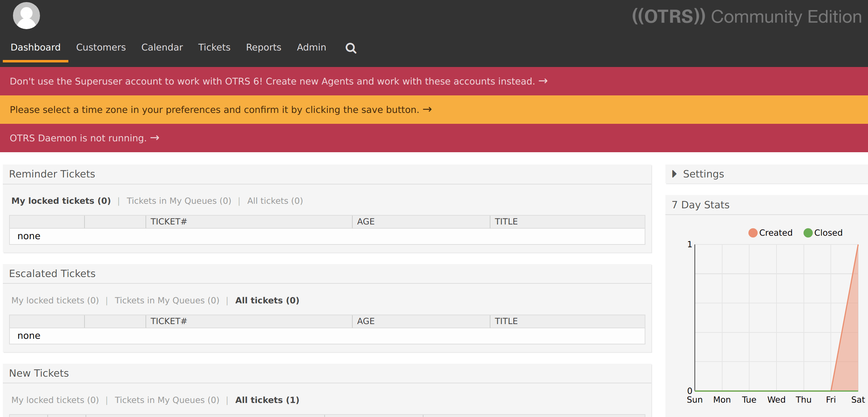
Task: Click the OTRS Daemon not running notice
Action: pyautogui.click(x=84, y=138)
